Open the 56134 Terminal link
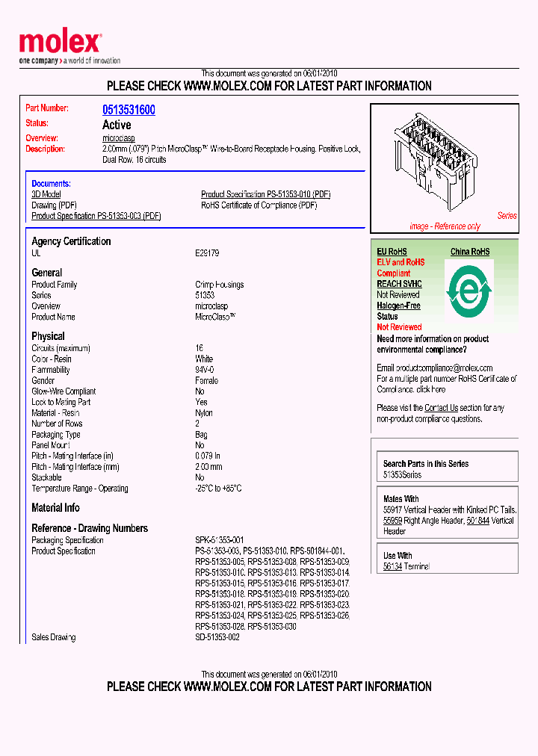The image size is (538, 756). tap(392, 567)
